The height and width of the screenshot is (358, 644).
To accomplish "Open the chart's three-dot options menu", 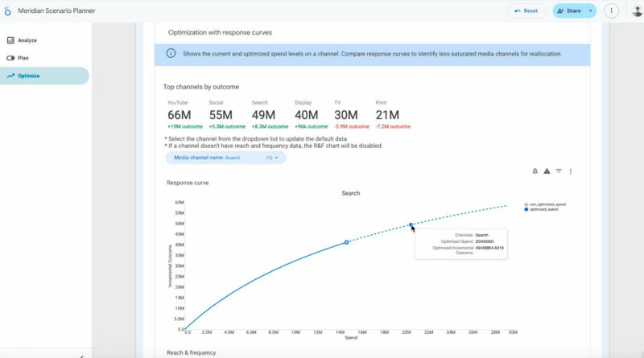I will (571, 171).
